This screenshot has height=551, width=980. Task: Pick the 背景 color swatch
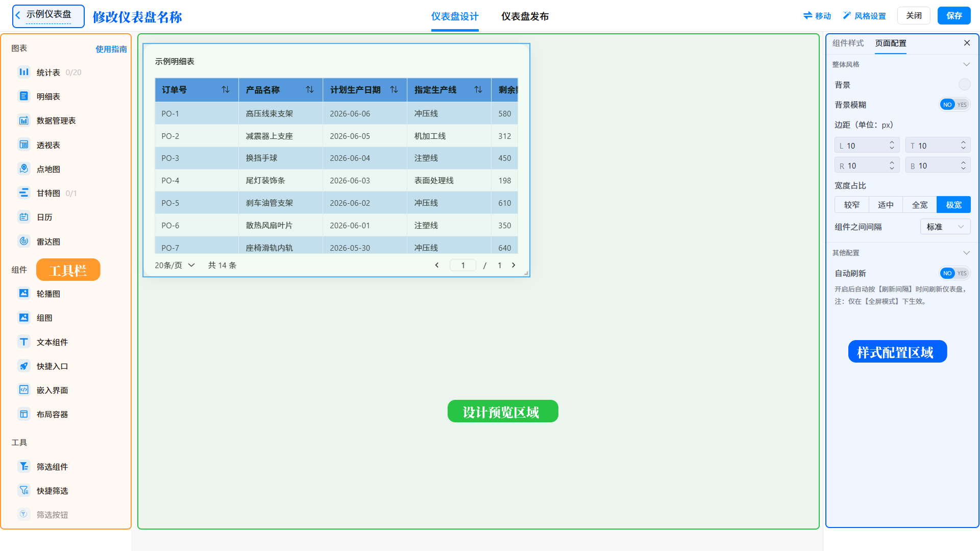(x=964, y=84)
